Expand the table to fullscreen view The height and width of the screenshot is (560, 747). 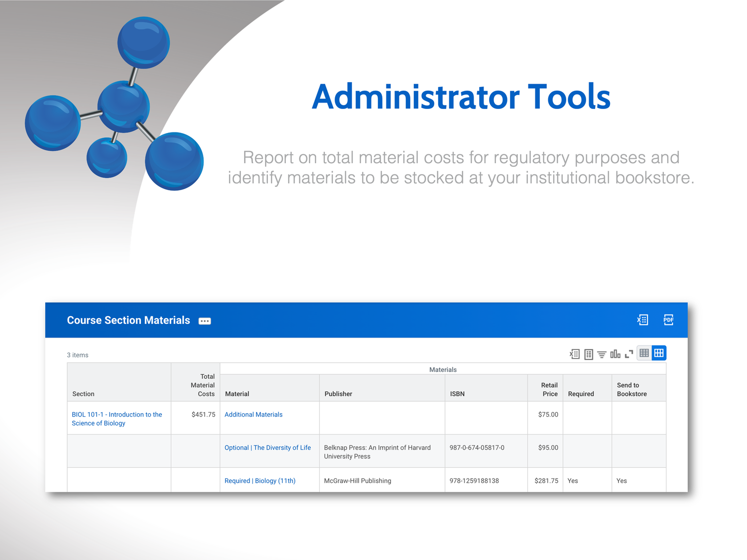point(628,353)
